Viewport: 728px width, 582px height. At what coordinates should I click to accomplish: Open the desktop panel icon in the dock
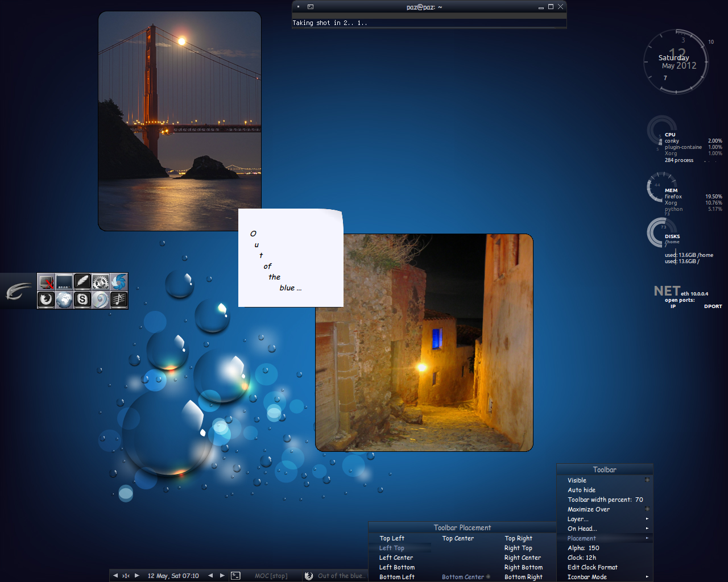pyautogui.click(x=64, y=282)
